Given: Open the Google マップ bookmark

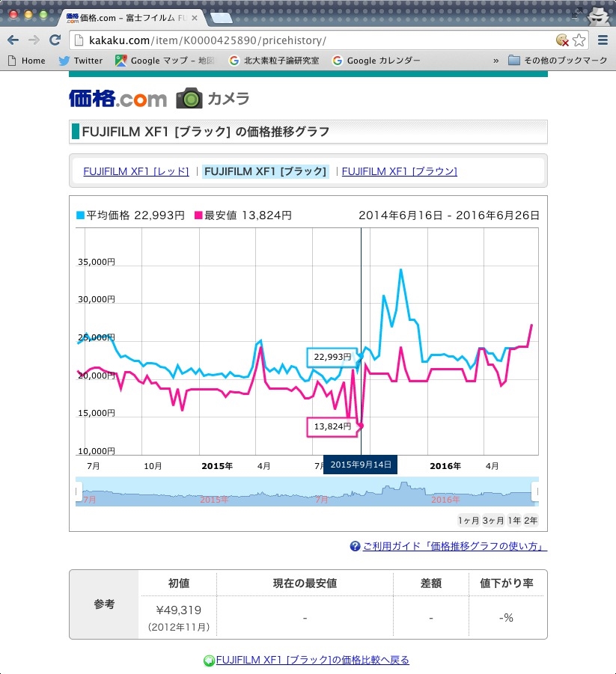Looking at the screenshot, I should coord(165,61).
